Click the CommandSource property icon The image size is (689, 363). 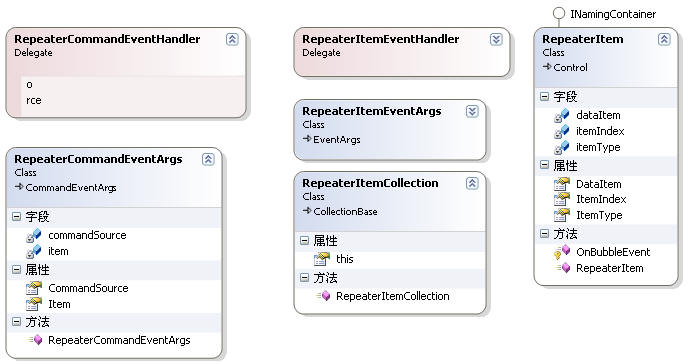[34, 288]
